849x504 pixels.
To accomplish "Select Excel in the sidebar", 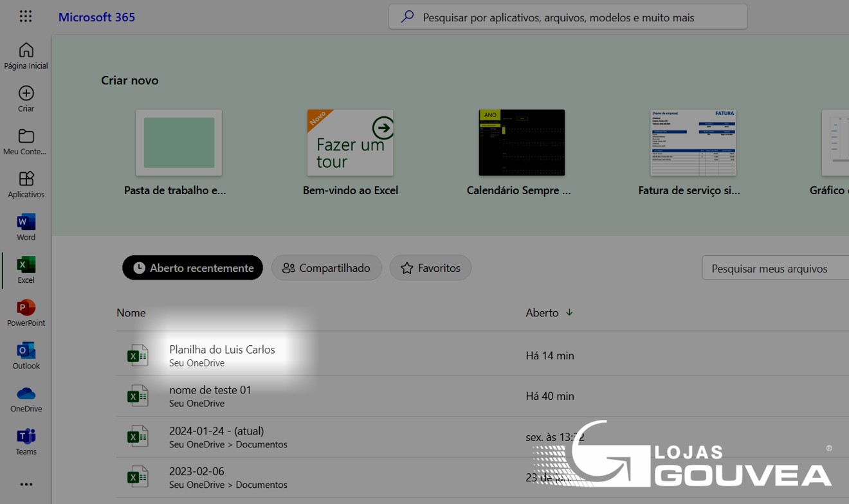I will (x=26, y=270).
